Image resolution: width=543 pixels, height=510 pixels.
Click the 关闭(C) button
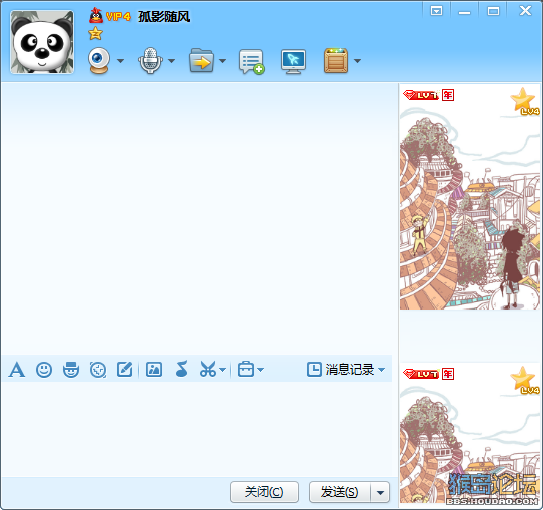pos(264,492)
